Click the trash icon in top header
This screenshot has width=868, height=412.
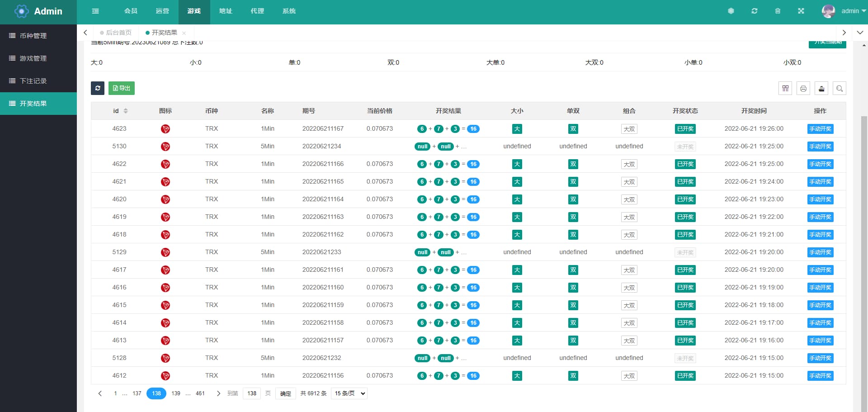[x=778, y=11]
